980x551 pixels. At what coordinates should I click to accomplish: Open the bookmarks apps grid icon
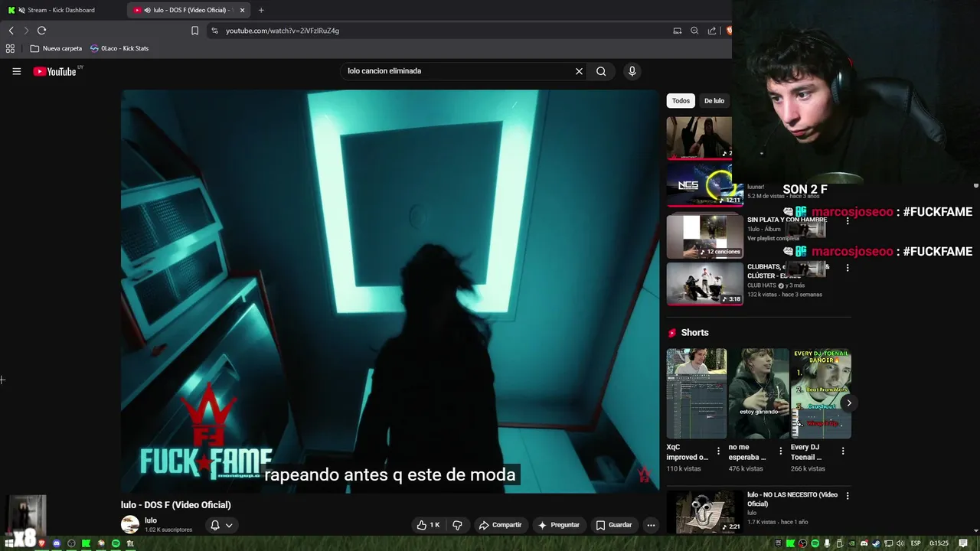(10, 48)
